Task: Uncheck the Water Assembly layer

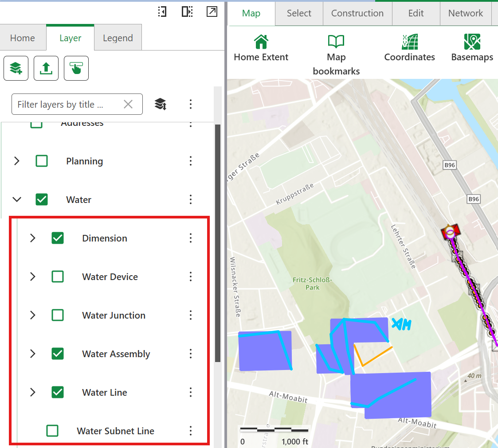Action: [x=58, y=354]
